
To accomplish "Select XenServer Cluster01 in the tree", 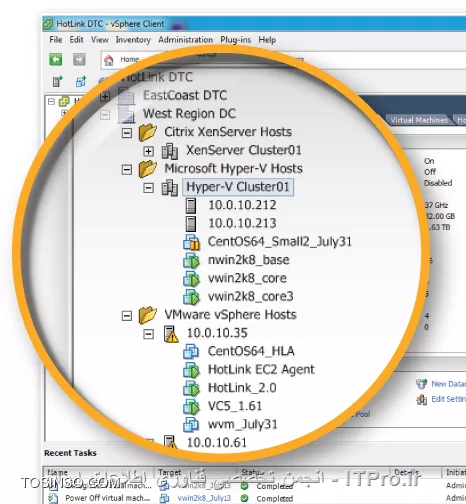I will coord(244,150).
